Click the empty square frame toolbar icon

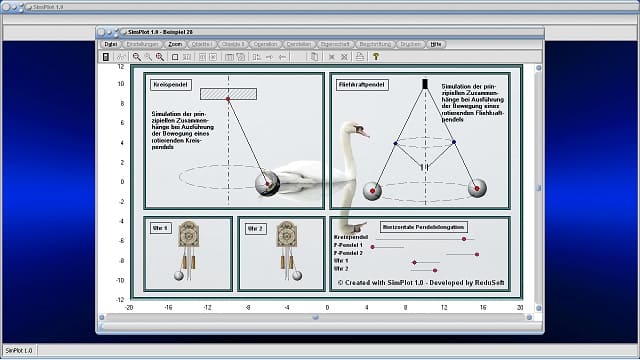[175, 57]
